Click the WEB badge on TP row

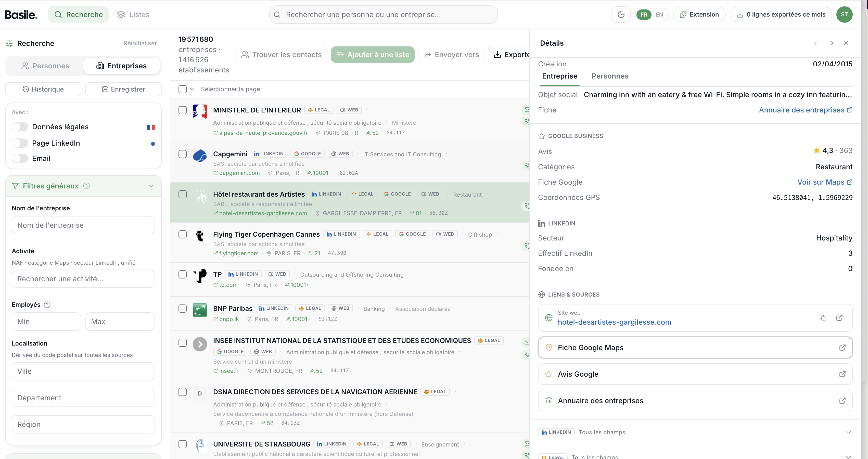pos(277,274)
